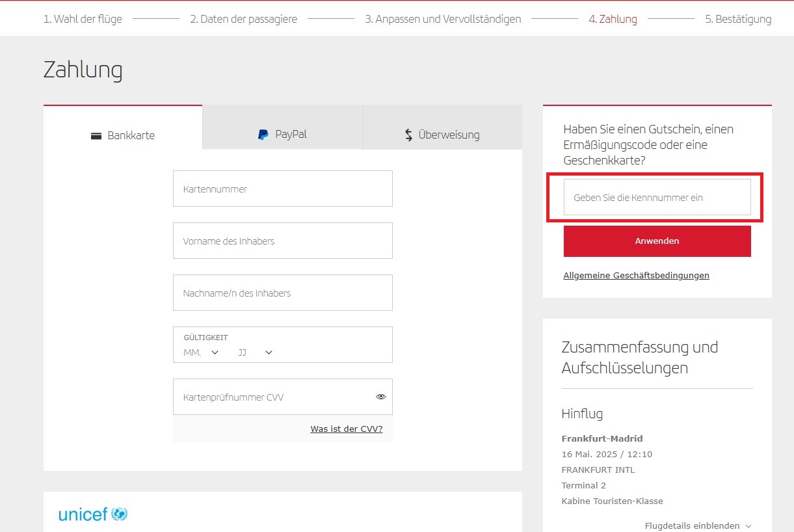
Task: Switch to the PayPal payment tab
Action: tap(282, 135)
